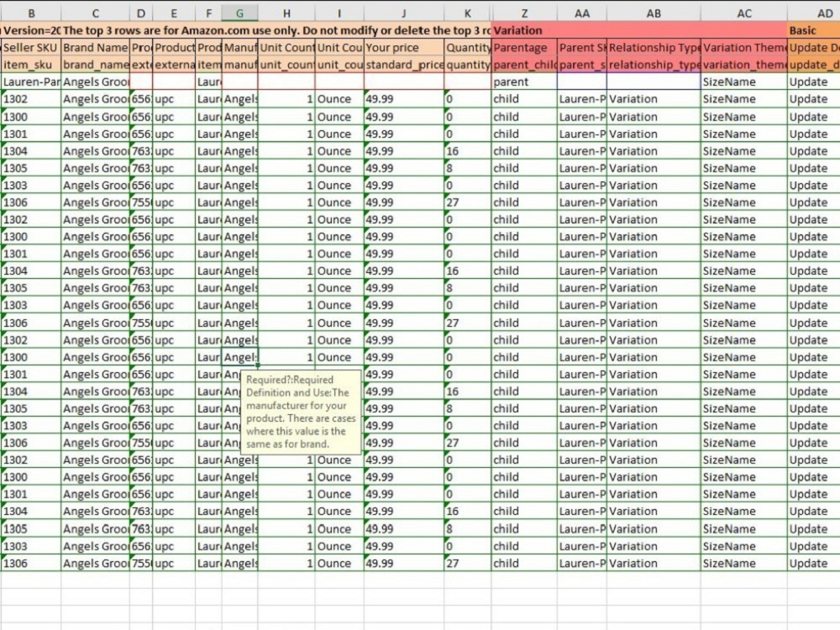Select column J header
Image resolution: width=840 pixels, height=630 pixels.
(x=403, y=13)
